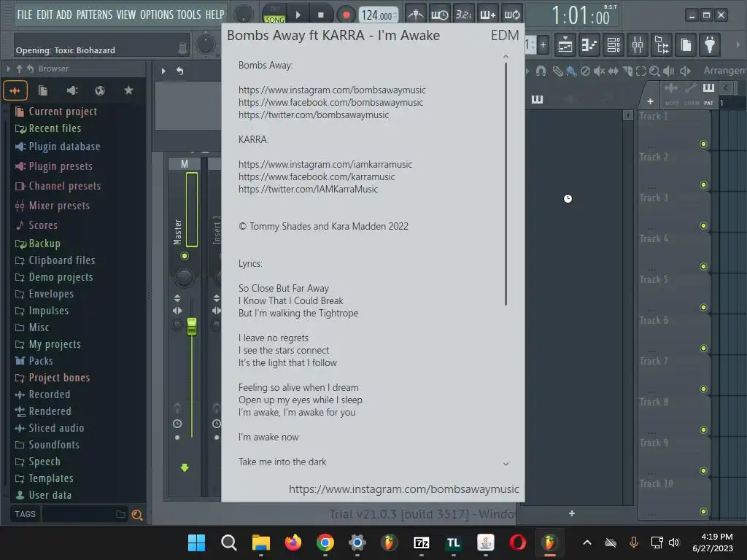747x560 pixels.
Task: Adjust the Master pan knob
Action: pyautogui.click(x=185, y=277)
